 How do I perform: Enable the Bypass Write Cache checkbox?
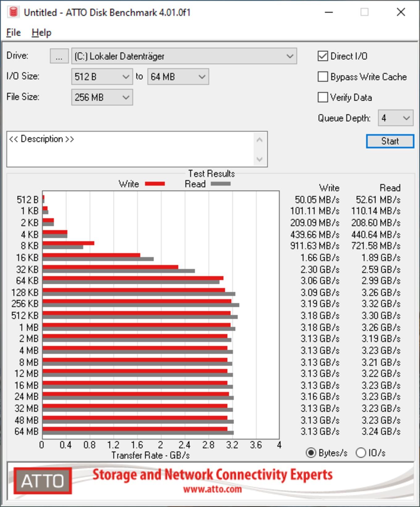(x=323, y=77)
